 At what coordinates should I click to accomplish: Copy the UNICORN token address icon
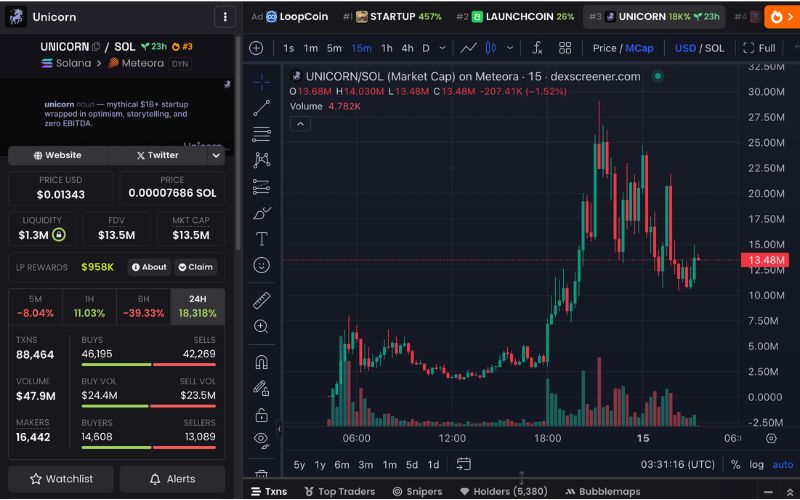point(96,47)
